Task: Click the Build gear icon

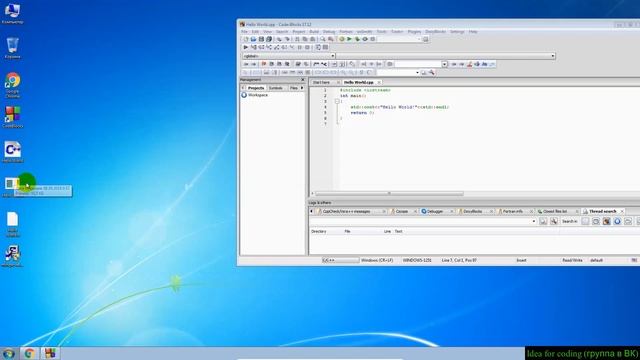Action: click(342, 39)
